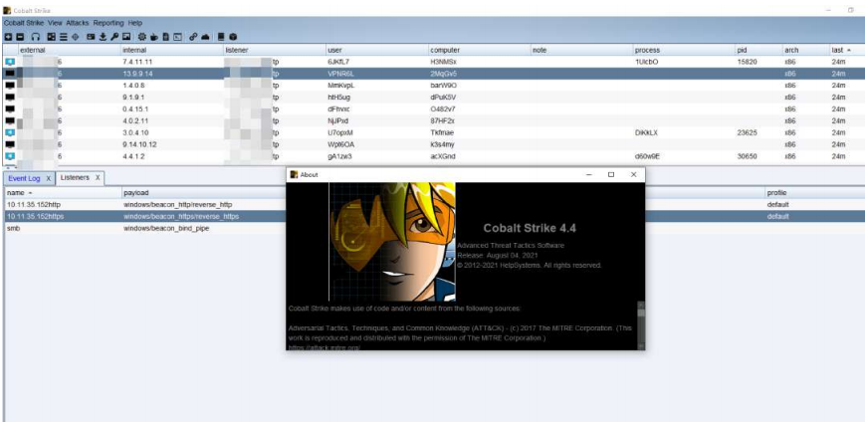Click the Connect to team server plus icon
868x424 pixels.
click(x=8, y=37)
